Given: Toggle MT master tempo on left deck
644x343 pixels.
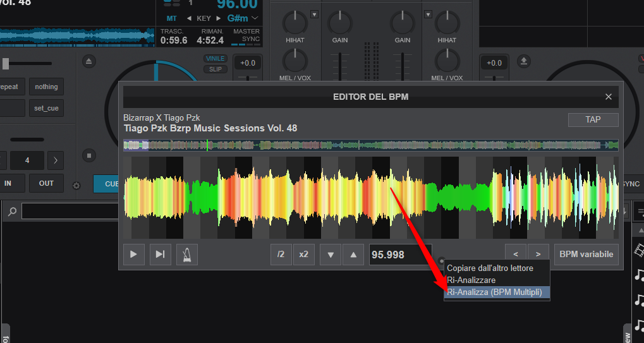Looking at the screenshot, I should tap(172, 18).
